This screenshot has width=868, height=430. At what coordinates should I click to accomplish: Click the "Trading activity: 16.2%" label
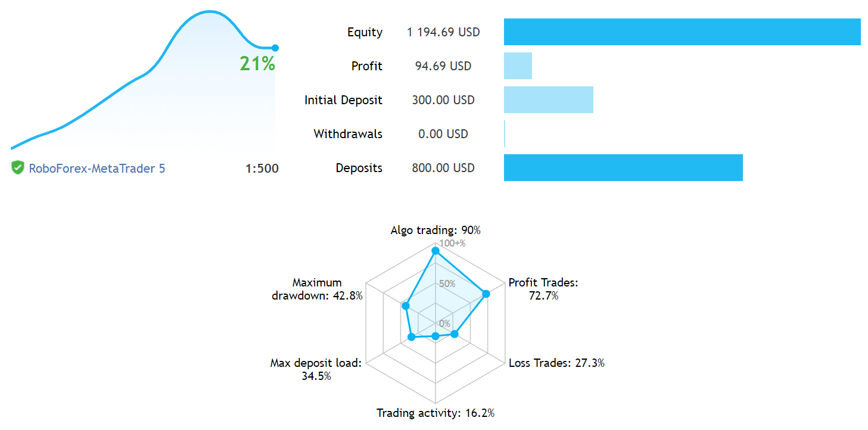(x=435, y=413)
